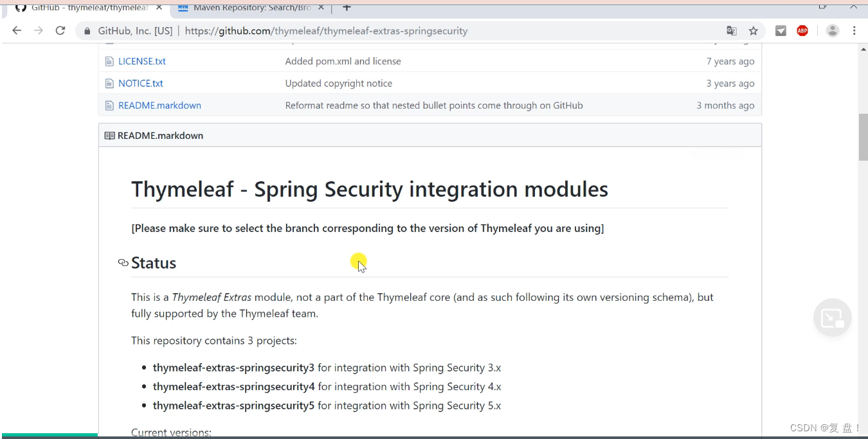The image size is (868, 439).
Task: Close the Maven Repository tab
Action: tap(321, 8)
